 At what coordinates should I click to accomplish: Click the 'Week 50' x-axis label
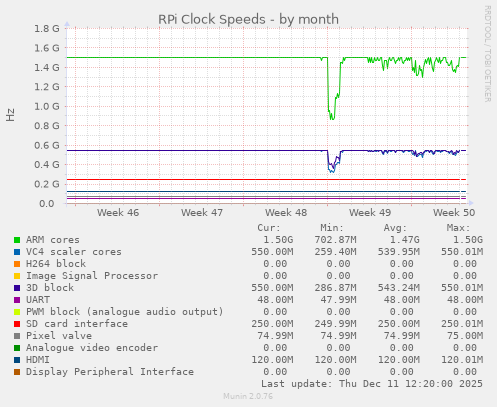tap(454, 213)
